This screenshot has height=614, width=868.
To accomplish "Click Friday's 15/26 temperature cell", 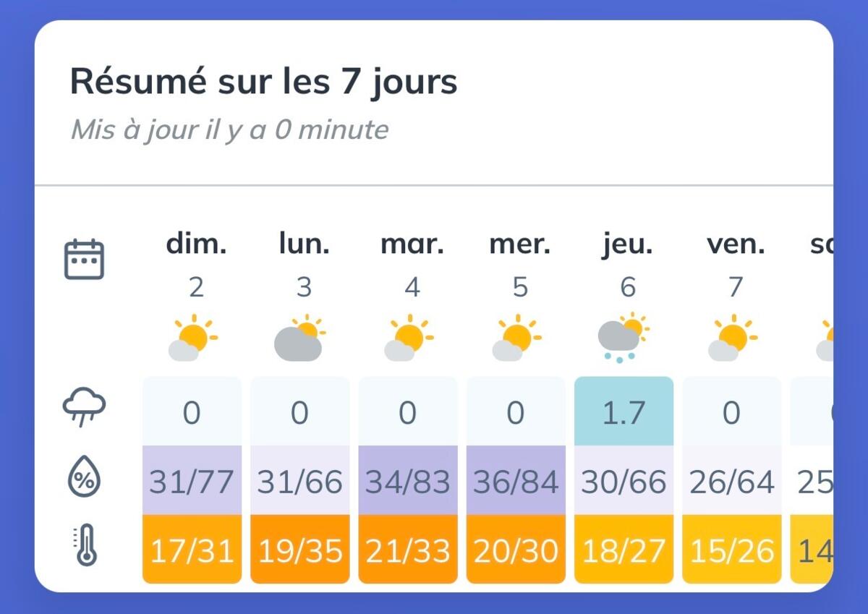I will (732, 550).
